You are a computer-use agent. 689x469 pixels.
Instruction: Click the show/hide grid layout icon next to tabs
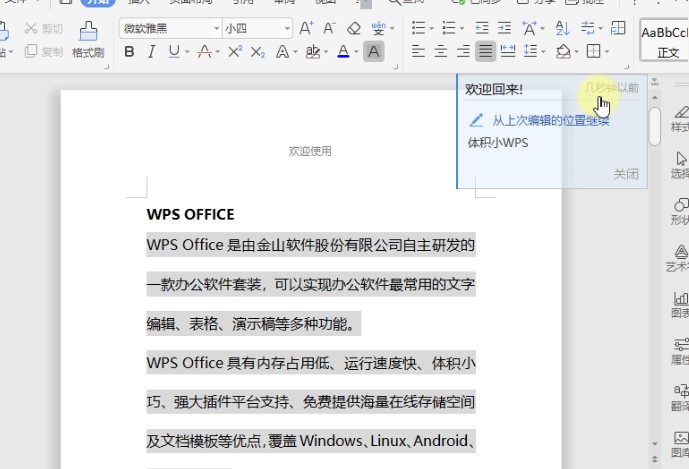click(x=618, y=28)
